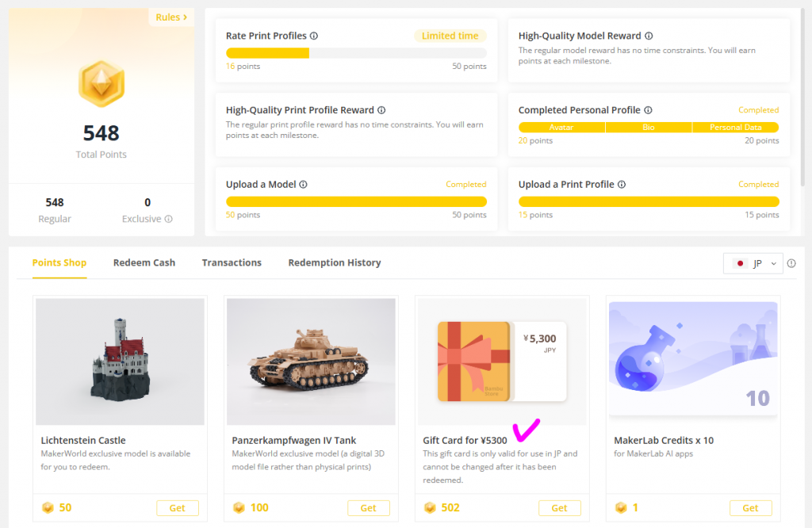Viewport: 812px width, 528px height.
Task: Click the gold hexagon points badge
Action: pyautogui.click(x=101, y=84)
